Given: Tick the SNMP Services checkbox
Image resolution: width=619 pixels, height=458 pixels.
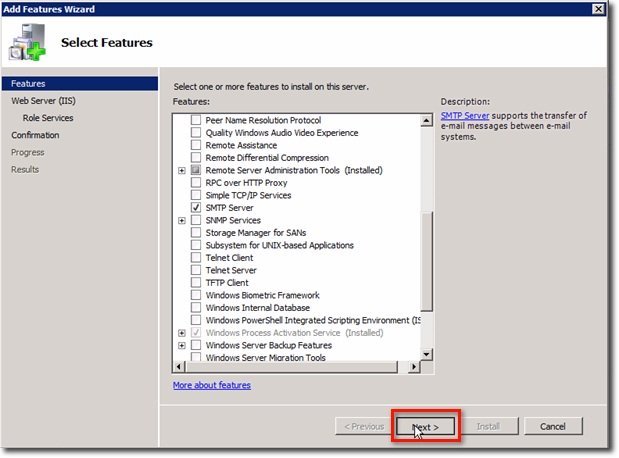Looking at the screenshot, I should click(x=196, y=220).
